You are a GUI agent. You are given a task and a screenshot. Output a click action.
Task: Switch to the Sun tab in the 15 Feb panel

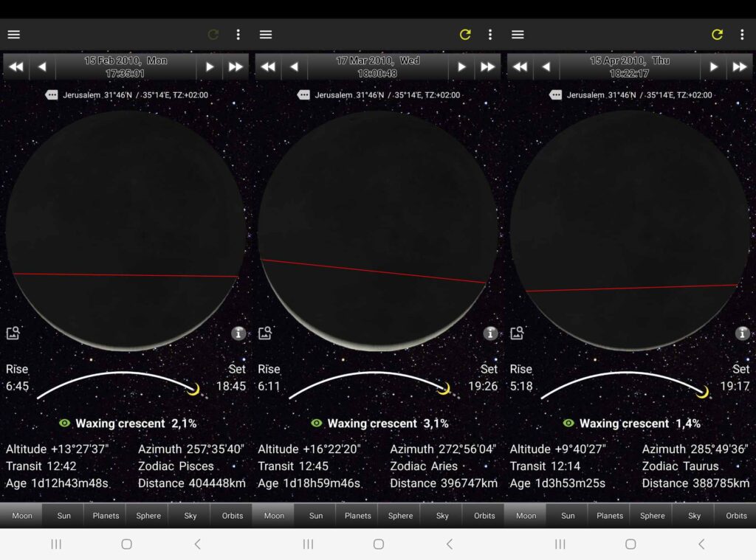[x=63, y=516]
